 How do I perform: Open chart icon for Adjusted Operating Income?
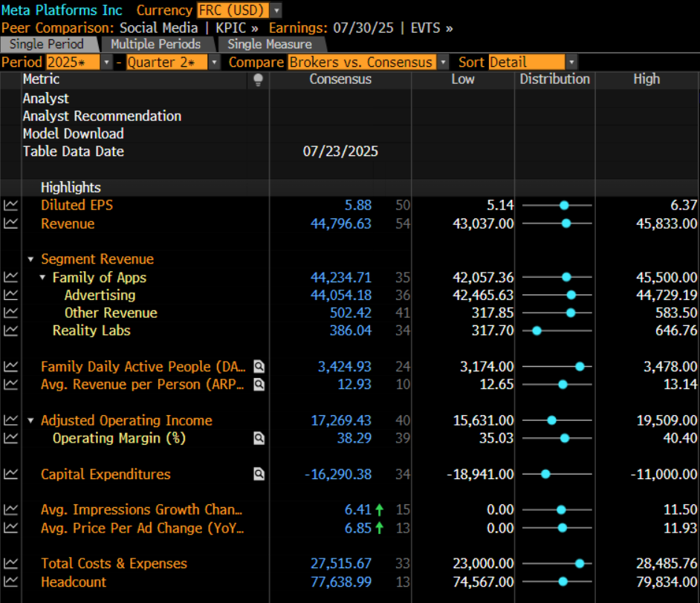[10, 420]
